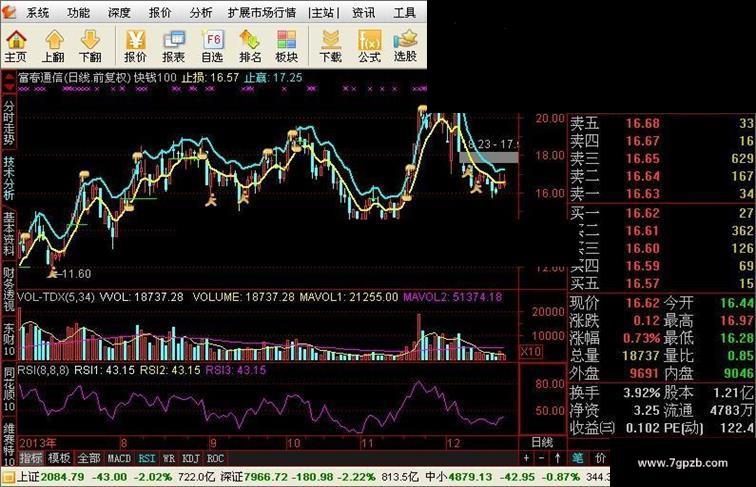Switch to the 东财10 side tab

click(9, 339)
